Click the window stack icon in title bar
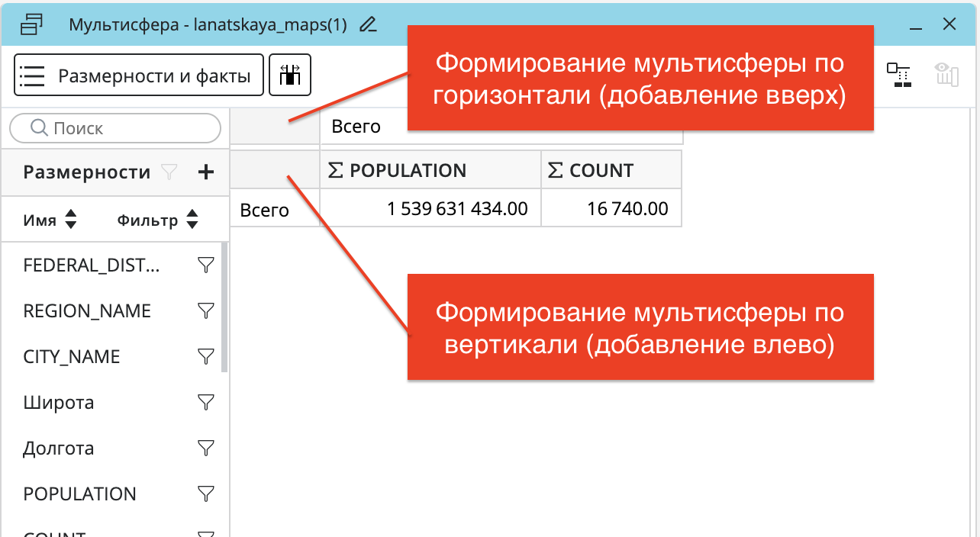The image size is (980, 537). pos(32,24)
